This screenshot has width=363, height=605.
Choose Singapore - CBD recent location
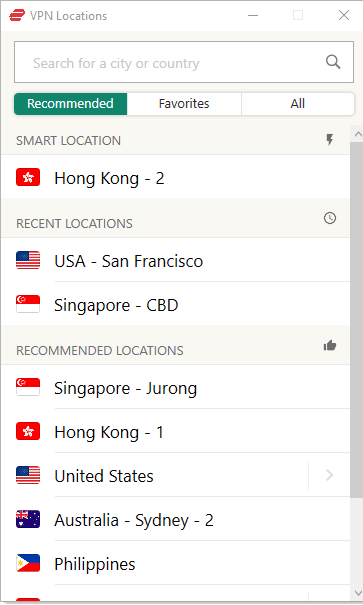tap(176, 304)
